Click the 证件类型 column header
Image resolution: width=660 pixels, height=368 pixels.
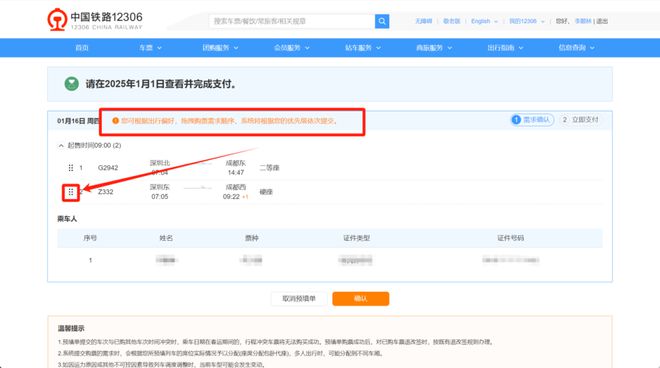pos(357,238)
